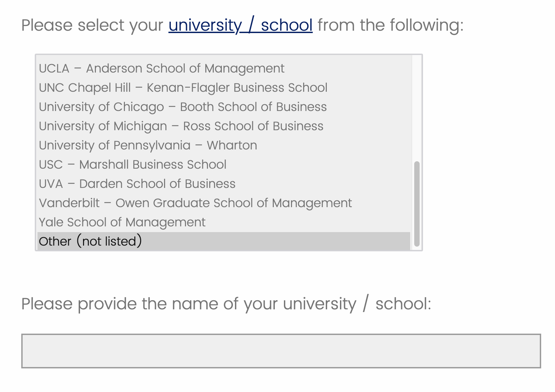Click the listbox scrollbar thumb
Image resolution: width=555 pixels, height=392 pixels.
[417, 204]
